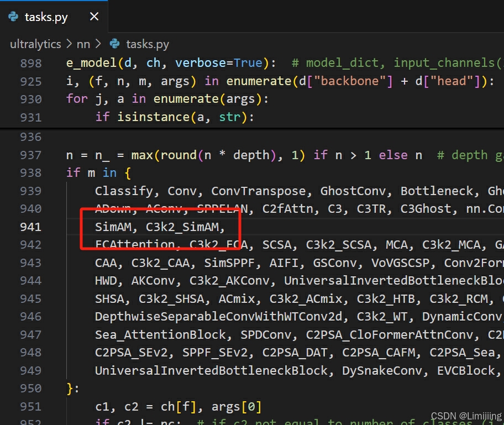Click ACmix on line 945
Screen dimensions: 504x425
pos(237,298)
